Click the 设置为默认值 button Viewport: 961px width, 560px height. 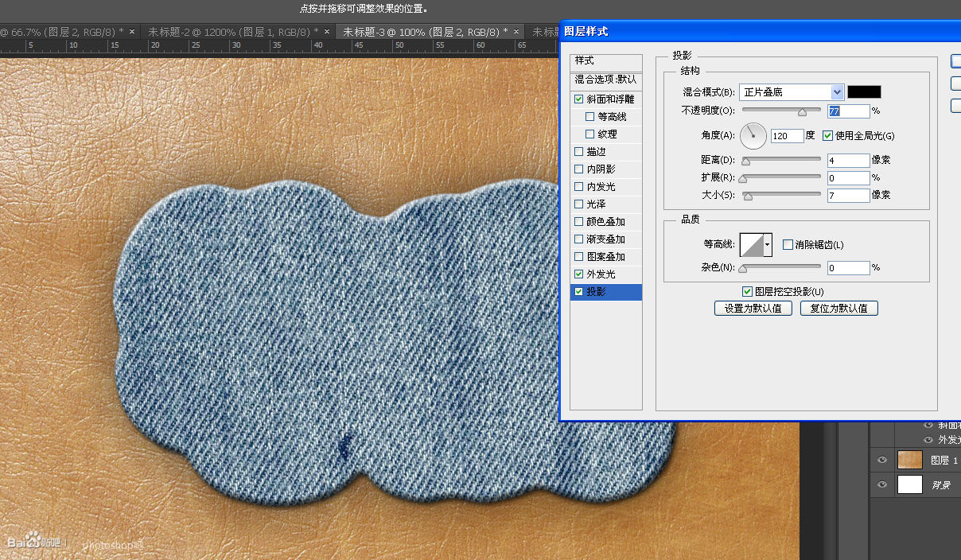[x=753, y=309]
